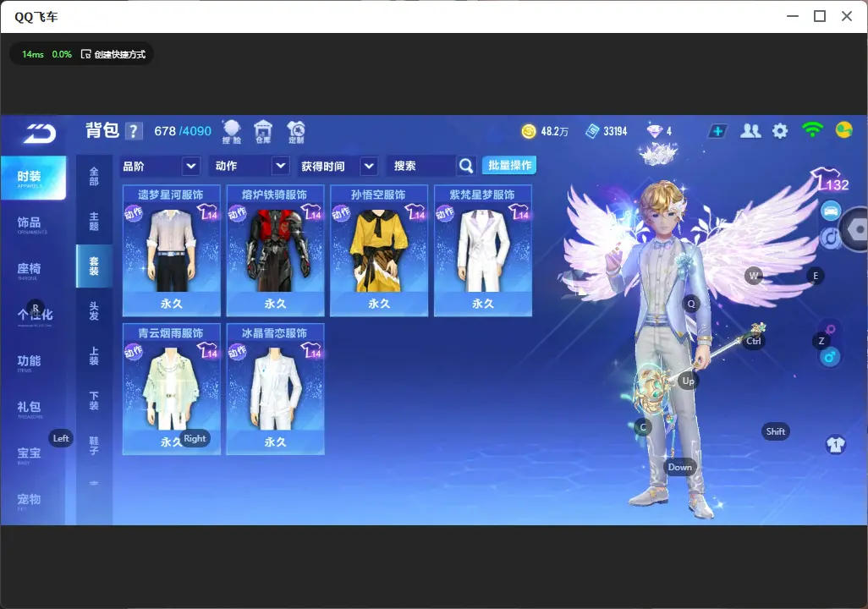Select the 头发 subcategory
Screen dimensions: 868x609
point(94,311)
